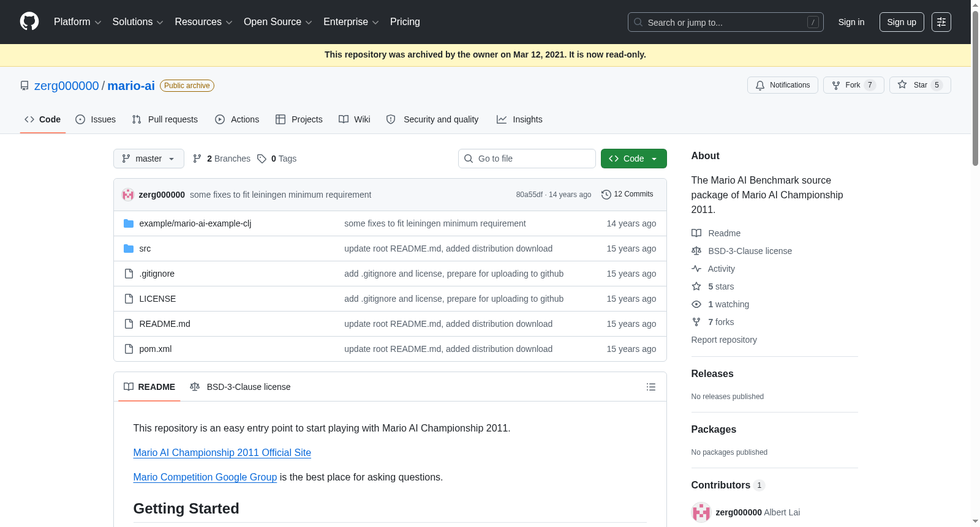Open Mario AI Championship 2011 Official Site link

point(222,453)
